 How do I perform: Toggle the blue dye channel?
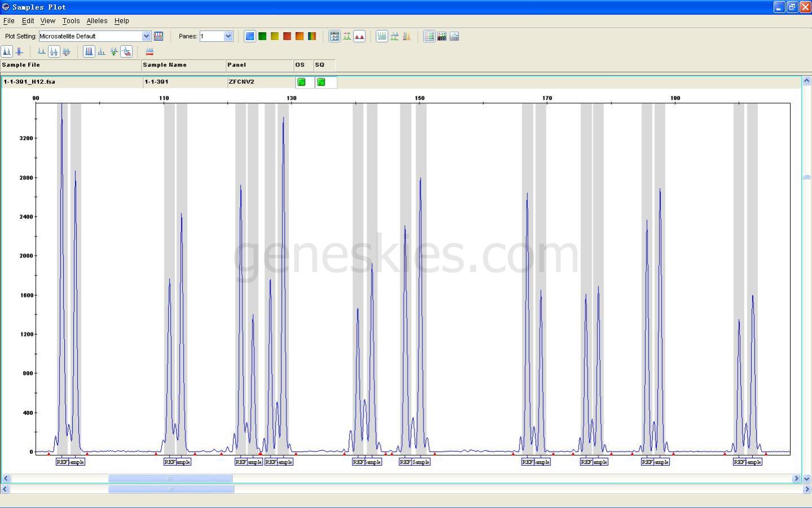pos(250,36)
